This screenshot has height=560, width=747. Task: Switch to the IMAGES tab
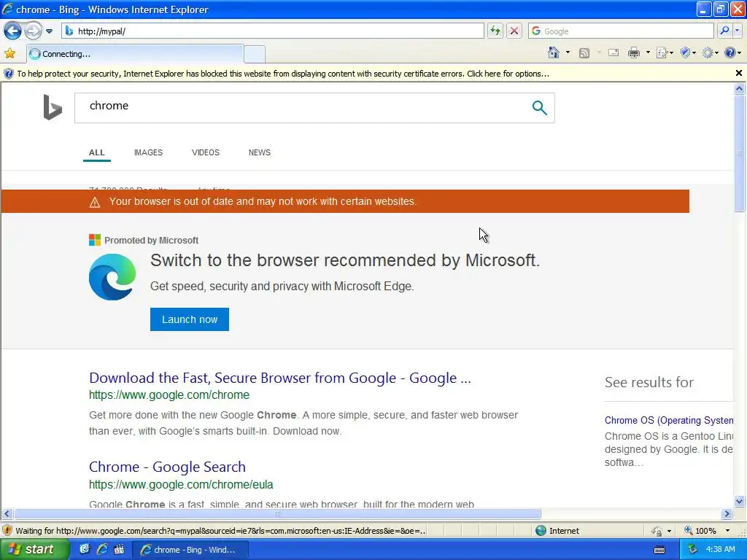pos(148,152)
